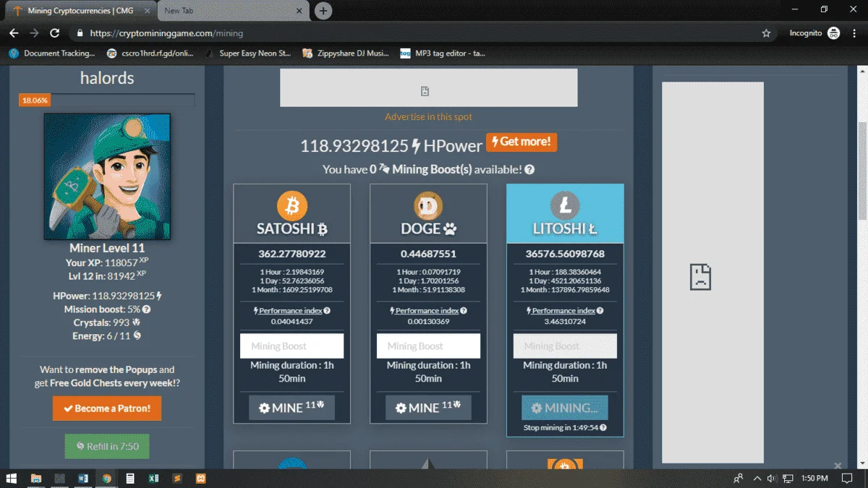Click the Dogecoin icon on the DOGE card
Image resolution: width=868 pixels, height=488 pixels.
[428, 206]
